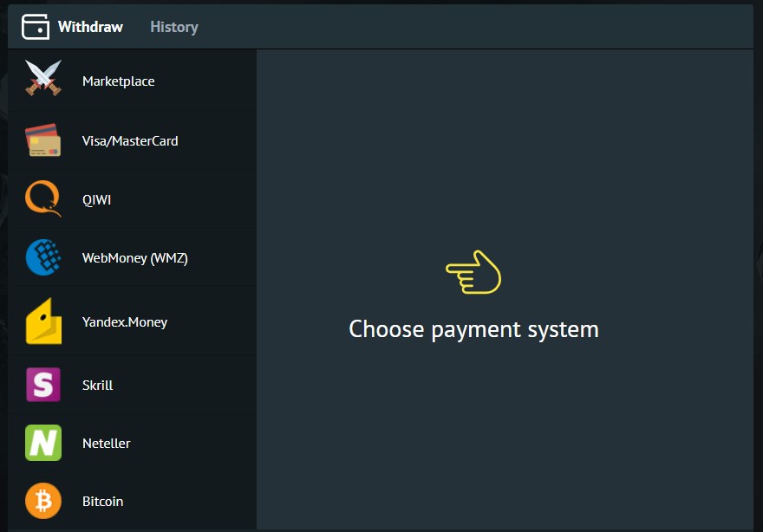The height and width of the screenshot is (532, 763).
Task: Choose the Bitcoin text label
Action: point(102,501)
